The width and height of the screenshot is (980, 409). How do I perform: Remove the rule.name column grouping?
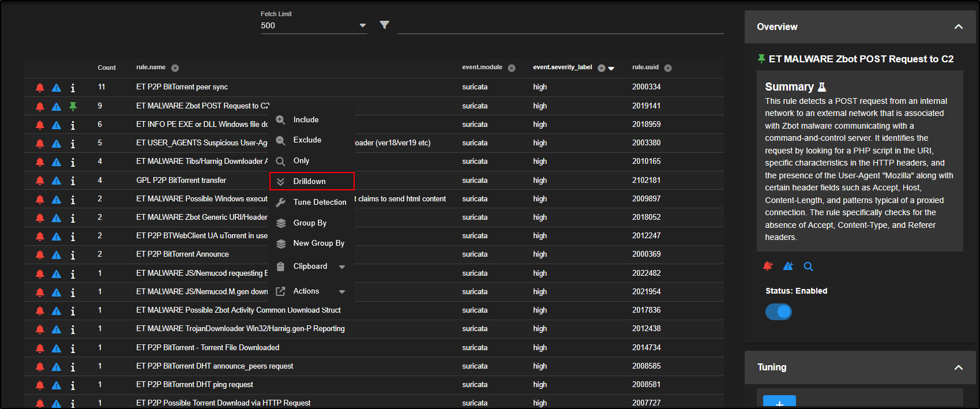(x=175, y=68)
